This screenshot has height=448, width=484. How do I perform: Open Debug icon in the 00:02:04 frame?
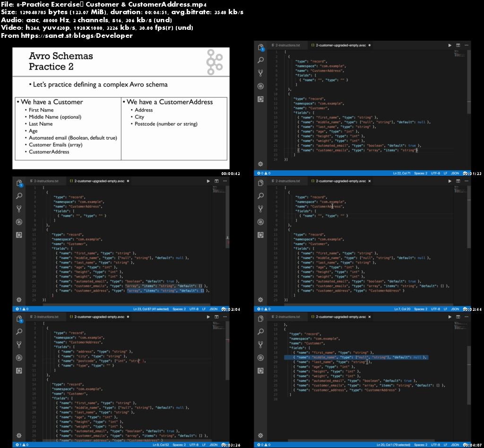19,222
